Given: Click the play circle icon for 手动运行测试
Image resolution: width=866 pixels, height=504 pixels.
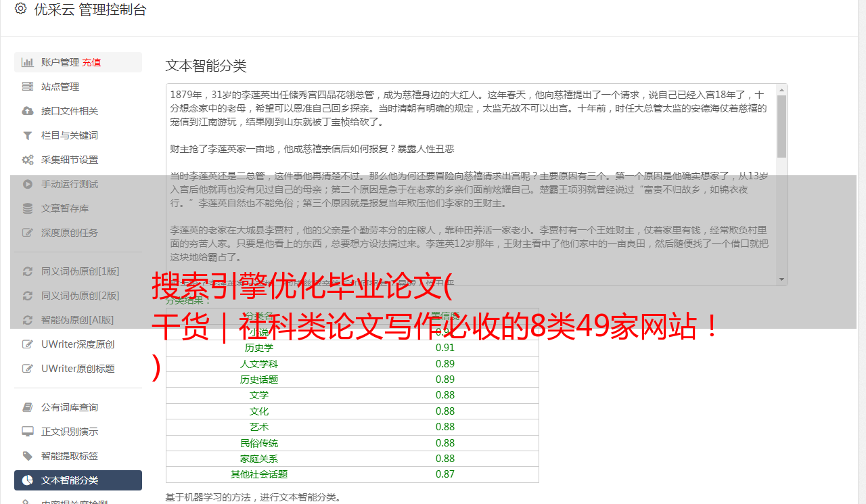Looking at the screenshot, I should [x=28, y=184].
